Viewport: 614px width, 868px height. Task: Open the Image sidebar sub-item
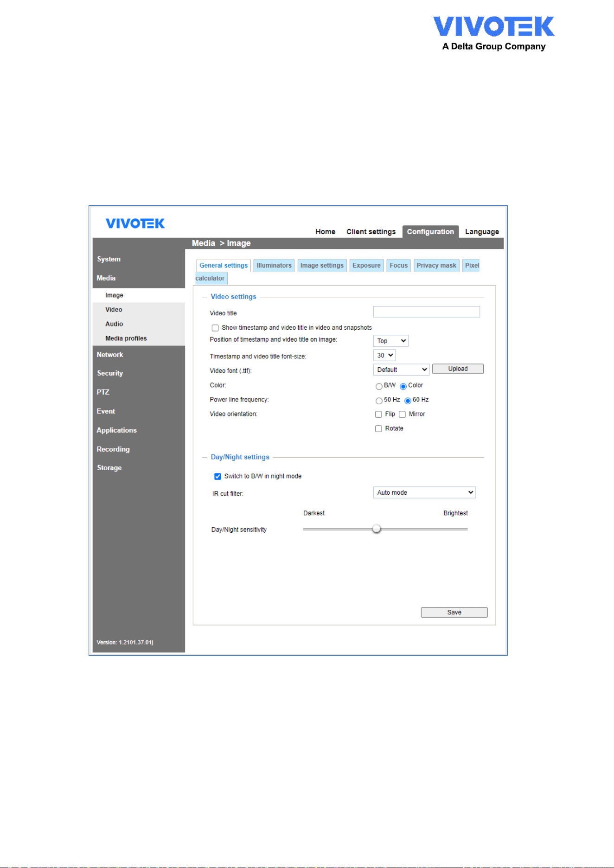coord(139,295)
